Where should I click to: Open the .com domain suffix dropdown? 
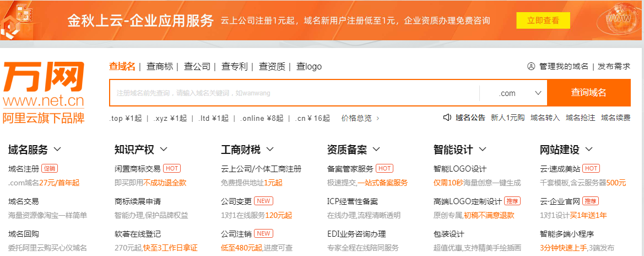(513, 93)
